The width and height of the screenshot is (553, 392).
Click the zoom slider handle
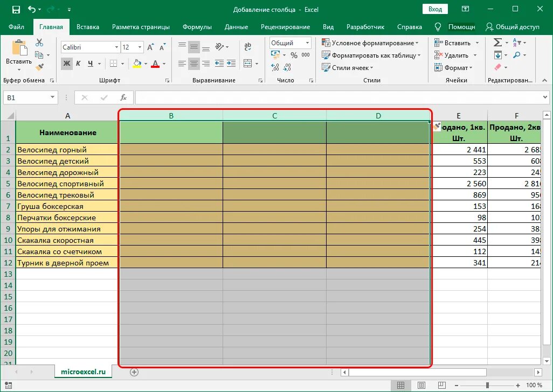[487, 386]
